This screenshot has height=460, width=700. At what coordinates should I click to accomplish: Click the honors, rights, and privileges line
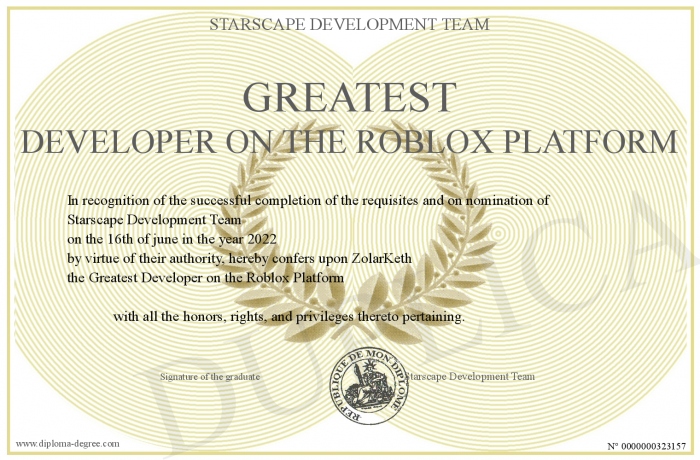[289, 317]
